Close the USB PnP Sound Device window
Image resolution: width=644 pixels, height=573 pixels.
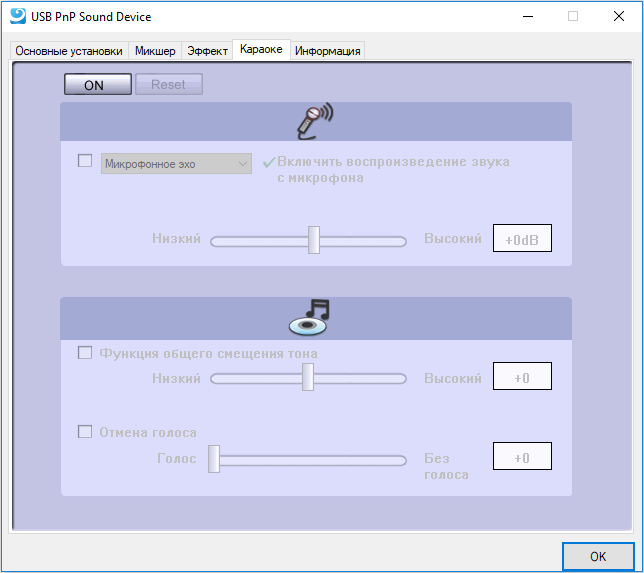(619, 16)
